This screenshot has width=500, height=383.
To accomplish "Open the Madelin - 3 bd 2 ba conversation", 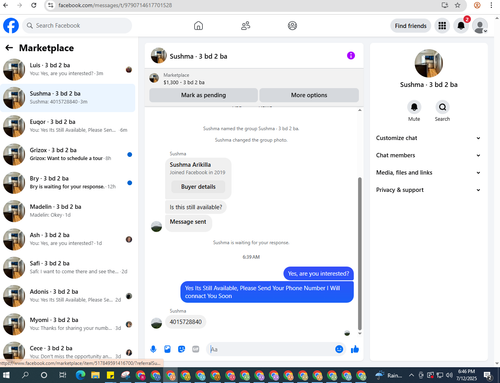I will pyautogui.click(x=68, y=211).
